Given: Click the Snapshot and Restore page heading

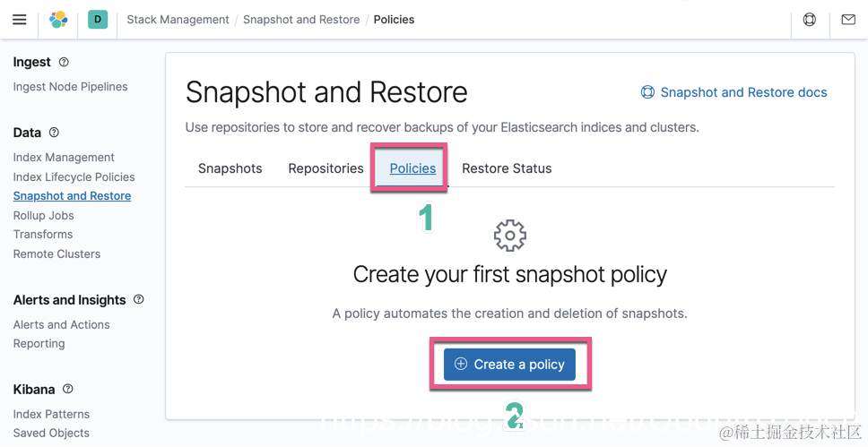Looking at the screenshot, I should click(326, 92).
